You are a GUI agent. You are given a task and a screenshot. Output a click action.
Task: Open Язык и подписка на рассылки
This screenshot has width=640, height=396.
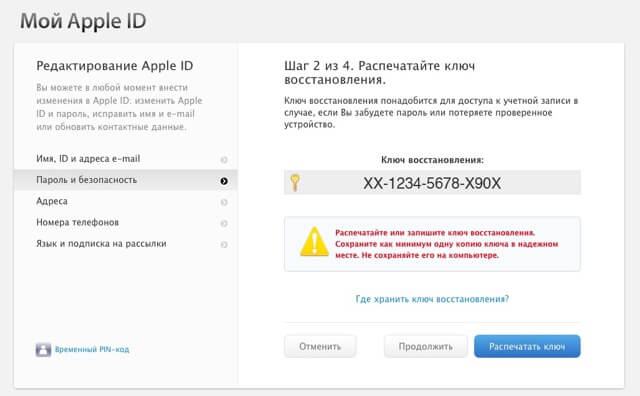(126, 244)
